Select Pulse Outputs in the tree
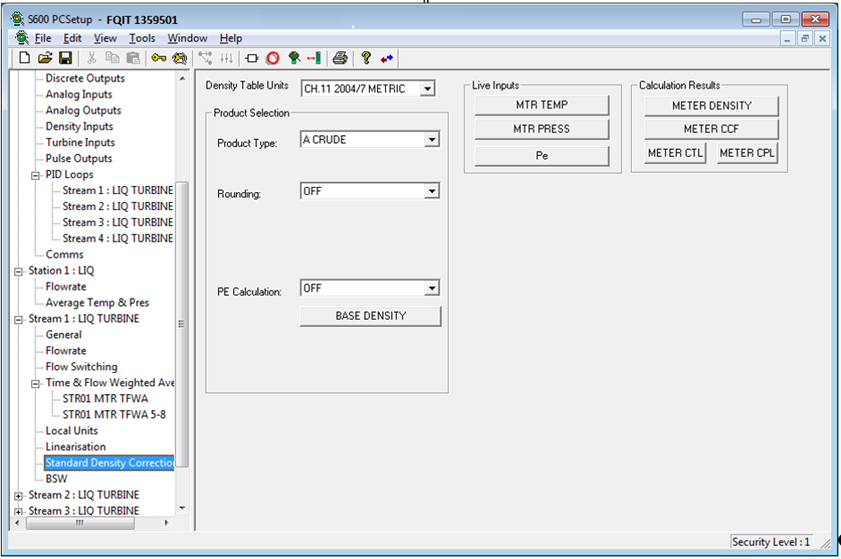The image size is (841, 559). (79, 159)
